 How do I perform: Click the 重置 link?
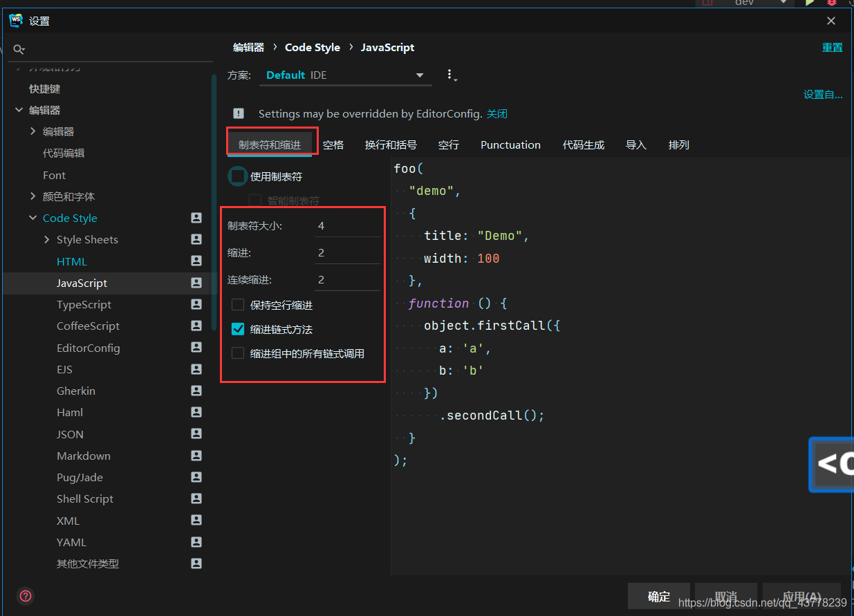tap(832, 48)
